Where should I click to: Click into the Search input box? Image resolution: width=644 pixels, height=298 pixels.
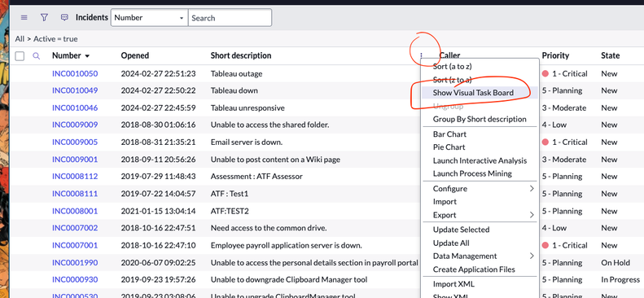click(230, 18)
